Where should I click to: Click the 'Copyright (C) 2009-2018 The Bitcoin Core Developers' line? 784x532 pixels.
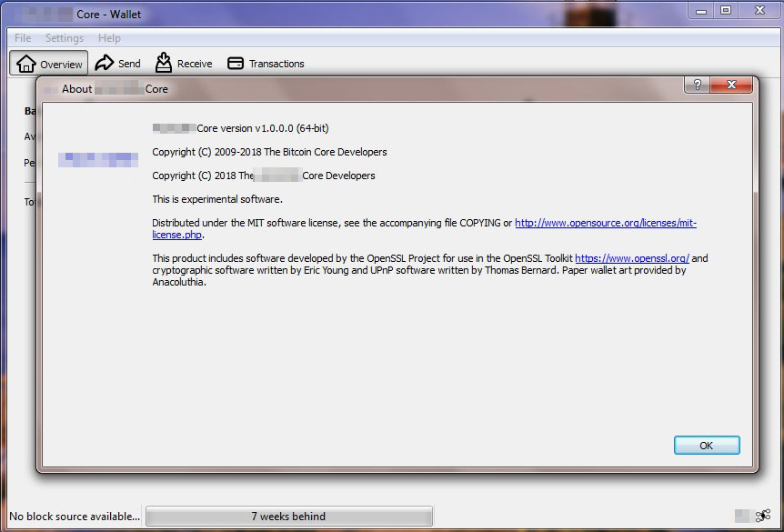[269, 152]
